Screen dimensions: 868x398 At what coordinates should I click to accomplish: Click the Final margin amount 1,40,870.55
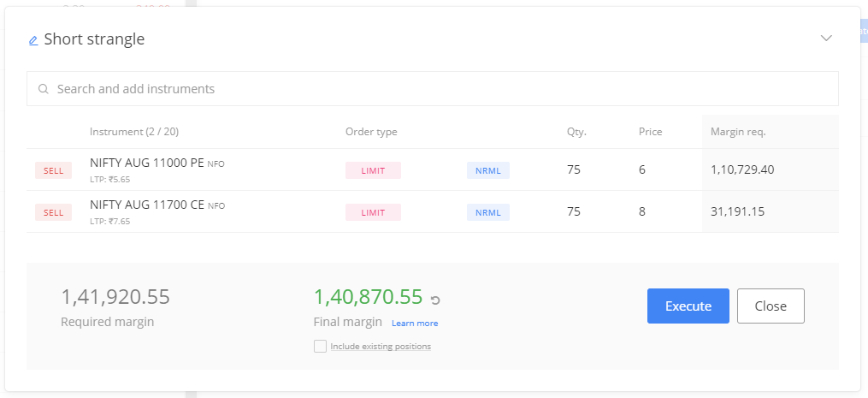[x=368, y=296]
